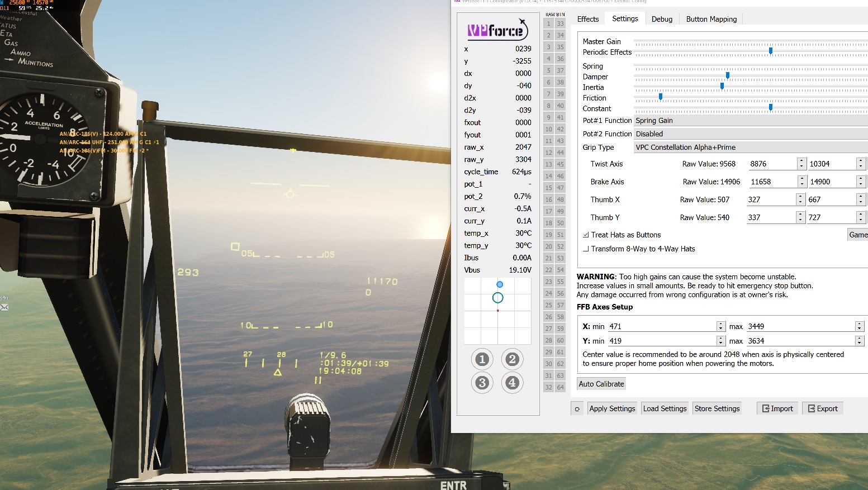Viewport: 868px width, 490px height.
Task: Click the Thumb X 327 stepper arrows
Action: click(x=801, y=199)
